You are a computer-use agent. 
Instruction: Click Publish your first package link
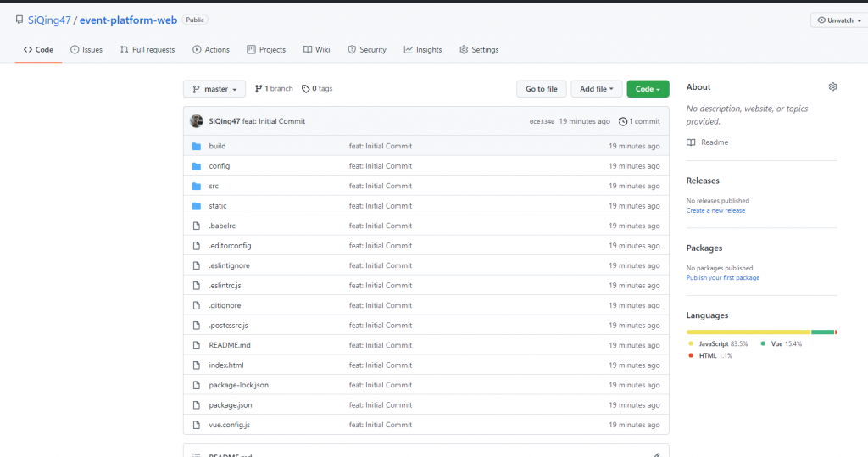[x=723, y=277]
